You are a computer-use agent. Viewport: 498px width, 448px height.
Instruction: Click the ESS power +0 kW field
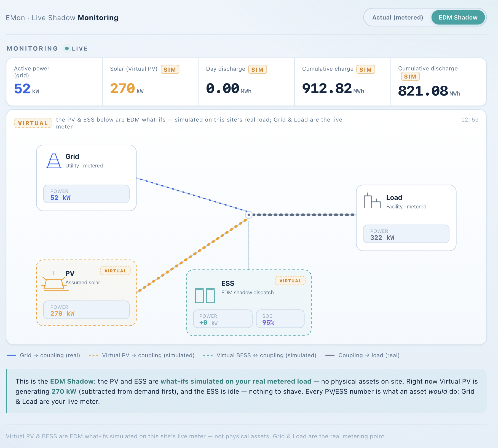(x=223, y=319)
